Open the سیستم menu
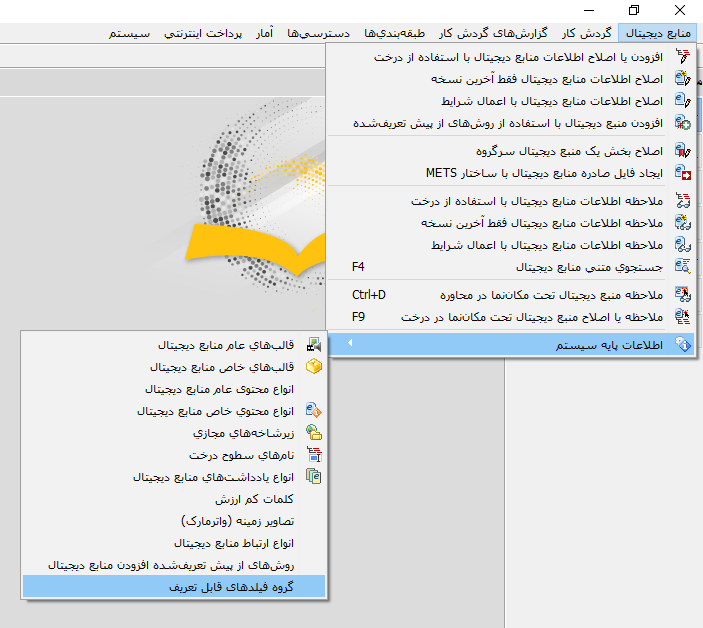703x628 pixels. [130, 33]
